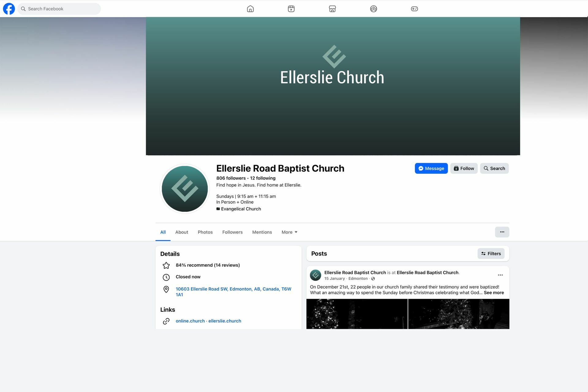Open the Reels video icon
588x392 pixels.
pyautogui.click(x=291, y=9)
